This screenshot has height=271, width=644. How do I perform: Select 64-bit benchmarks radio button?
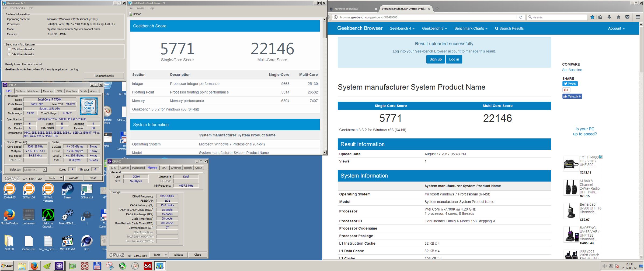coord(9,54)
